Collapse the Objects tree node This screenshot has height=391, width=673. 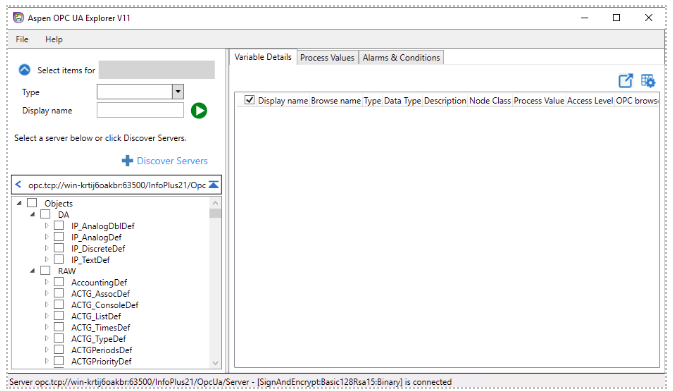tap(19, 203)
